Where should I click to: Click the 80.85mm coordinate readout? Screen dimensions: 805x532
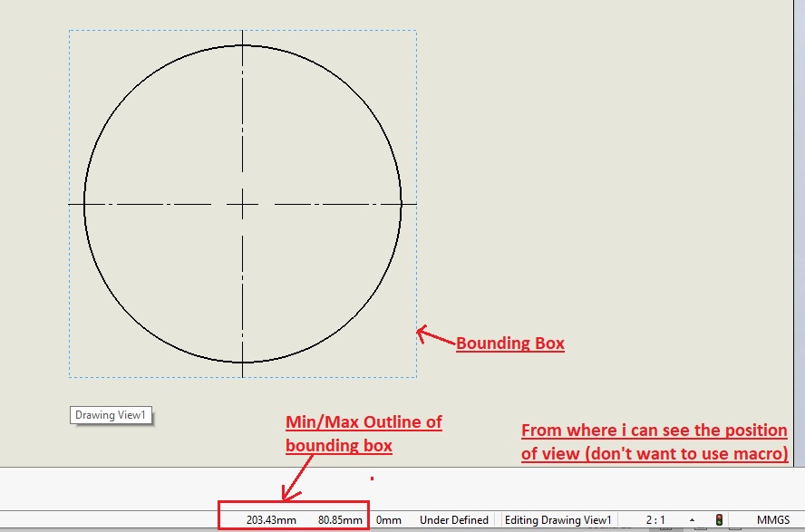click(340, 519)
